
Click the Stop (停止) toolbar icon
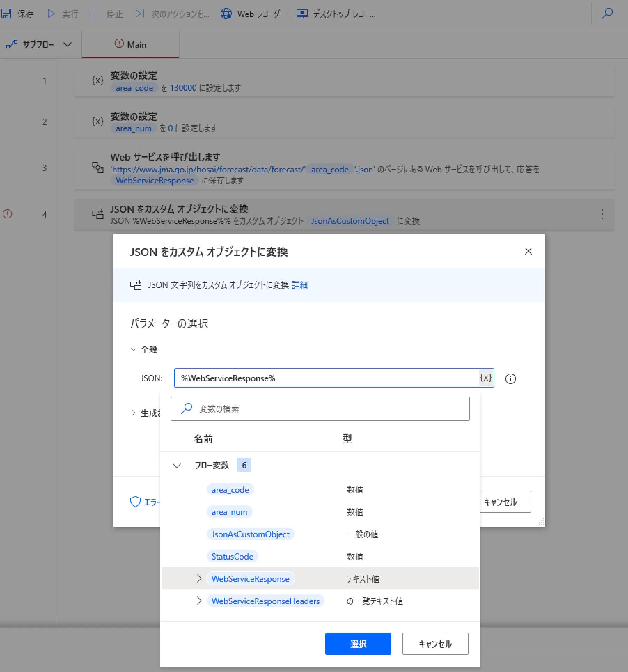click(95, 14)
